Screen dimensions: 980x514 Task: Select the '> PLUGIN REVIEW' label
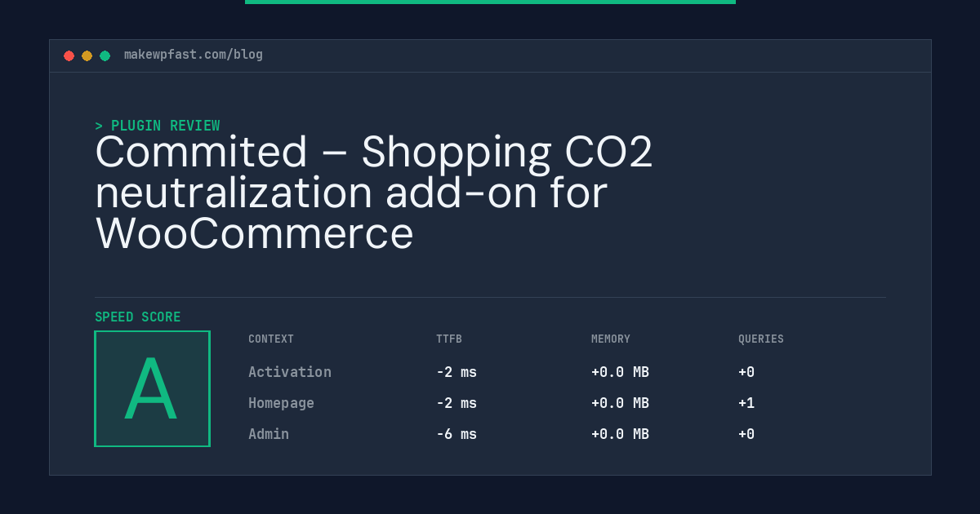click(158, 126)
